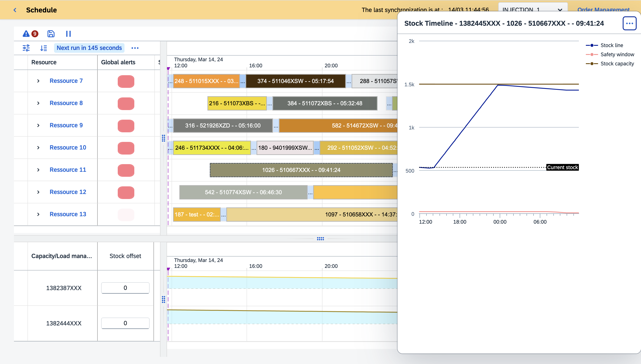
Task: Click the Stock offset field for 1382387XXX
Action: (x=125, y=288)
